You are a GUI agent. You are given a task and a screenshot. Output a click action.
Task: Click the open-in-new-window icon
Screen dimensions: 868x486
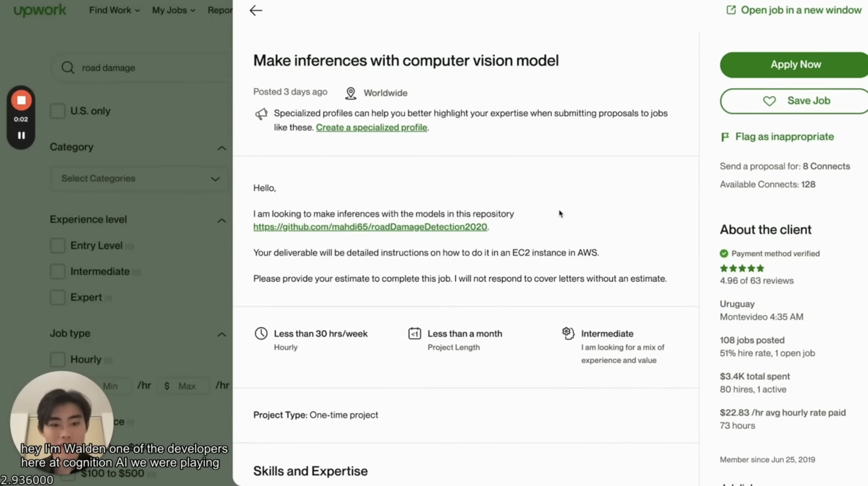click(731, 10)
